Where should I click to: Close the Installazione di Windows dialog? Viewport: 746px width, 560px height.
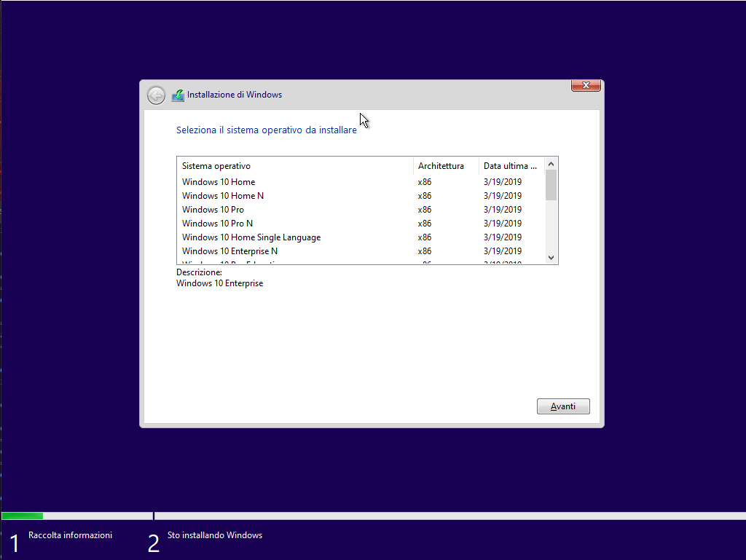point(586,86)
